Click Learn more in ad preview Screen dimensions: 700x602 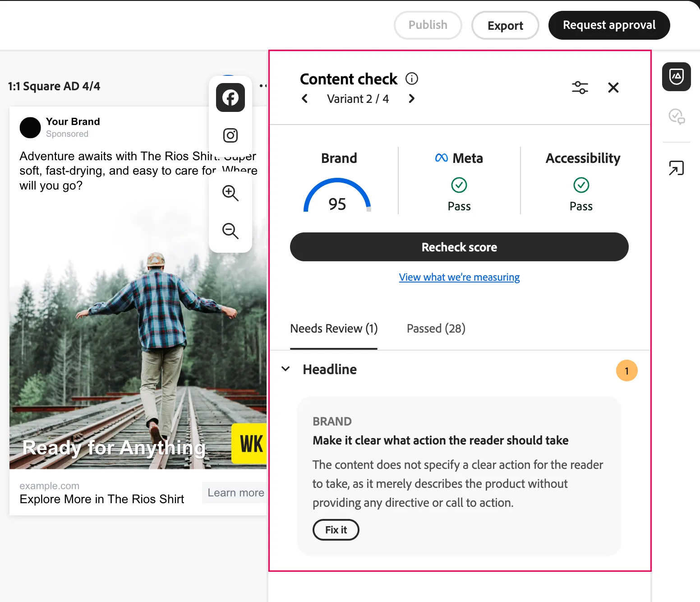tap(235, 493)
